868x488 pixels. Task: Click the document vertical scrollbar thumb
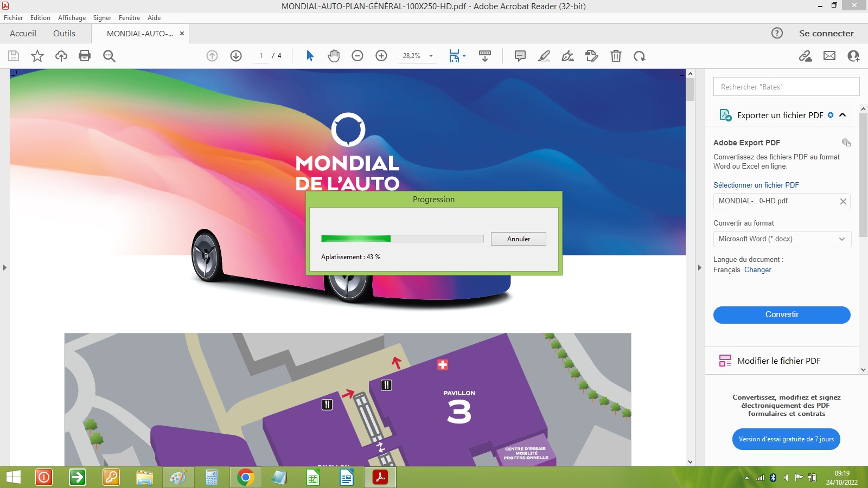(x=690, y=89)
